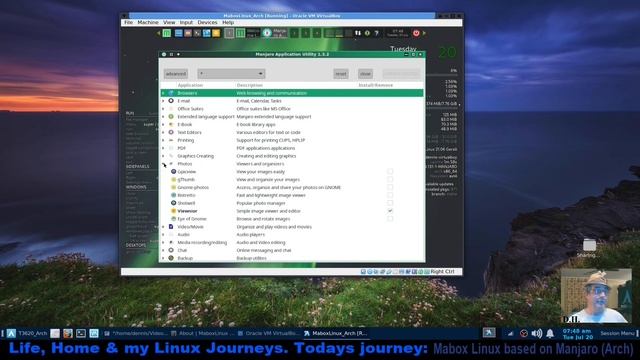Open the VirtualBox File menu
This screenshot has height=360, width=640.
click(x=128, y=23)
